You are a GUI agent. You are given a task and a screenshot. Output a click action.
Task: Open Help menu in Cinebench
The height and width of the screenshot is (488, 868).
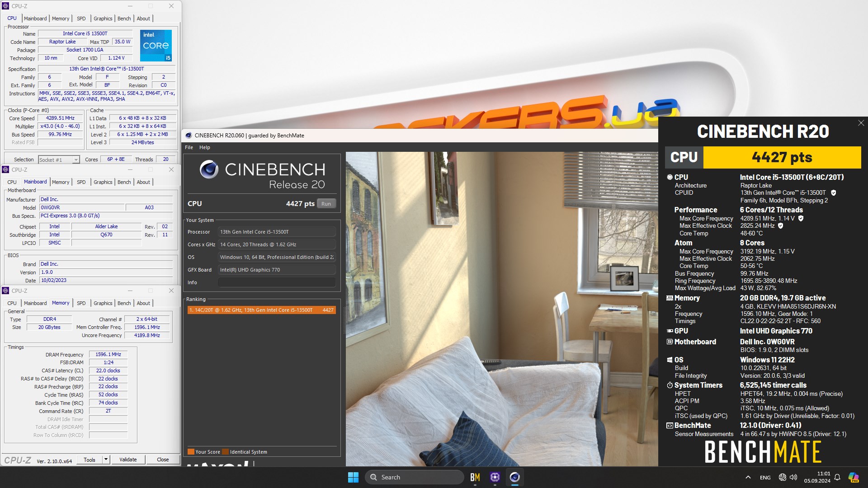pos(205,147)
